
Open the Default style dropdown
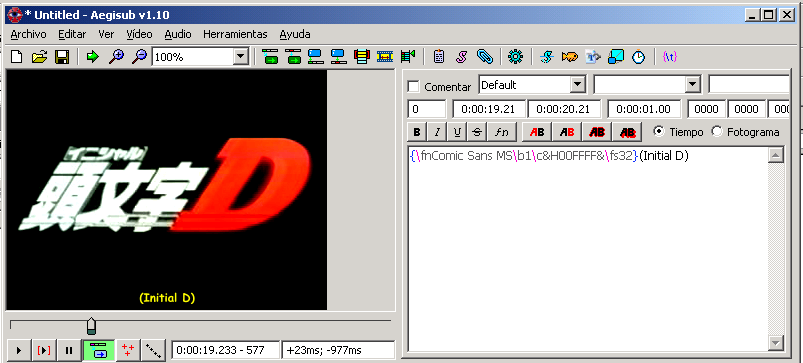point(578,84)
